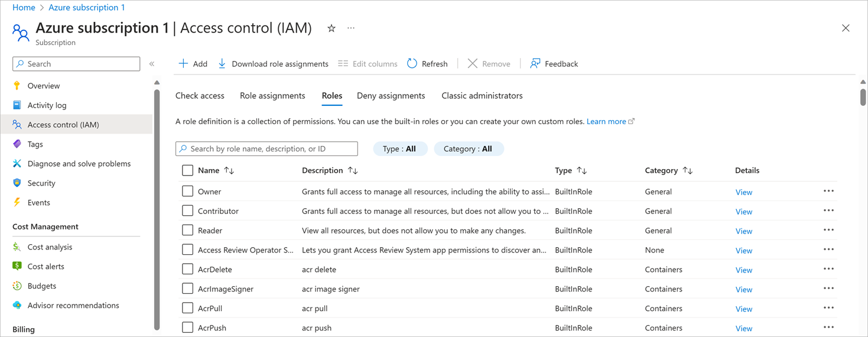Screen dimensions: 868x337
Task: Check the AcrImageSigner role checkbox
Action: (188, 289)
